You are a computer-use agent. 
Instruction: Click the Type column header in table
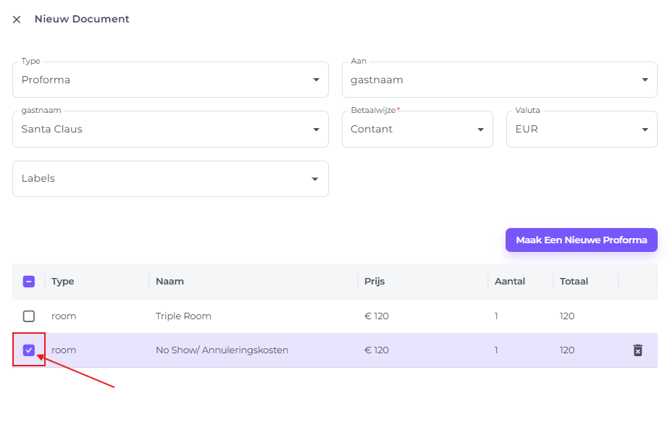[63, 282]
